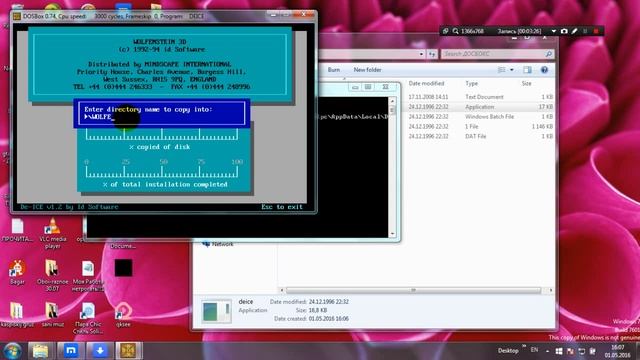
Task: Pause the screen recording
Action: pos(585,31)
